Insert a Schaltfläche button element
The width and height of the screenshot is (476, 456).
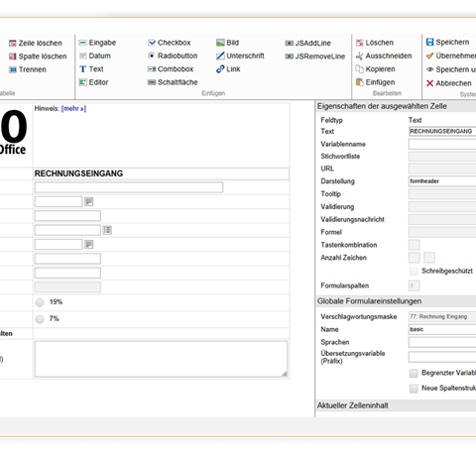tap(173, 82)
